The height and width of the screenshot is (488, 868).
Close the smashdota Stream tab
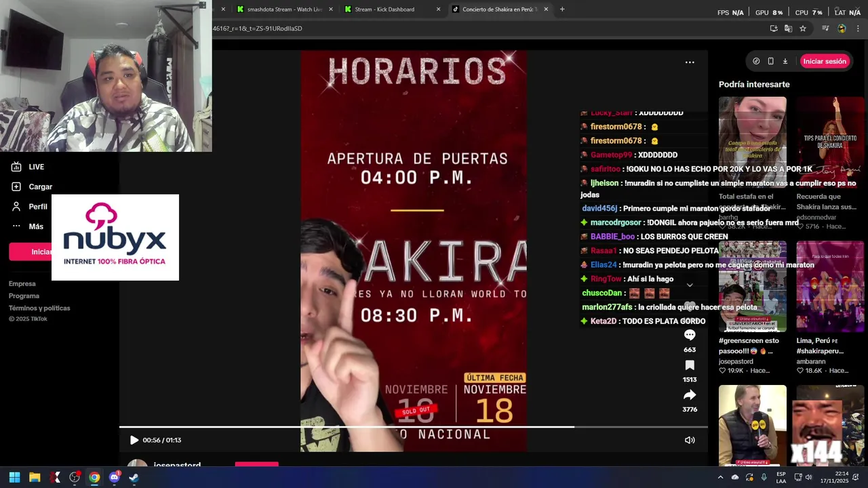(331, 9)
